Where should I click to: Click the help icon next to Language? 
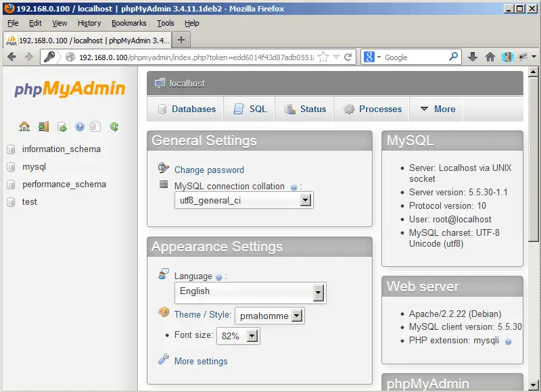[218, 277]
